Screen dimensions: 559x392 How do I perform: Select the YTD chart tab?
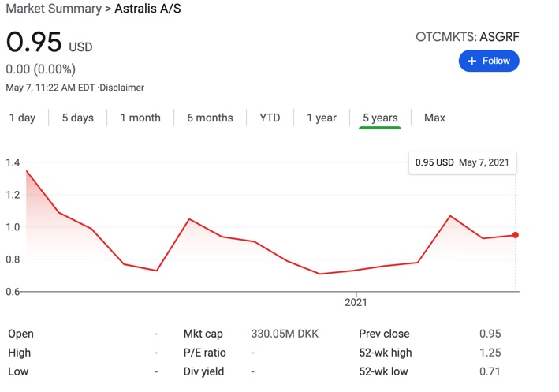(x=270, y=118)
